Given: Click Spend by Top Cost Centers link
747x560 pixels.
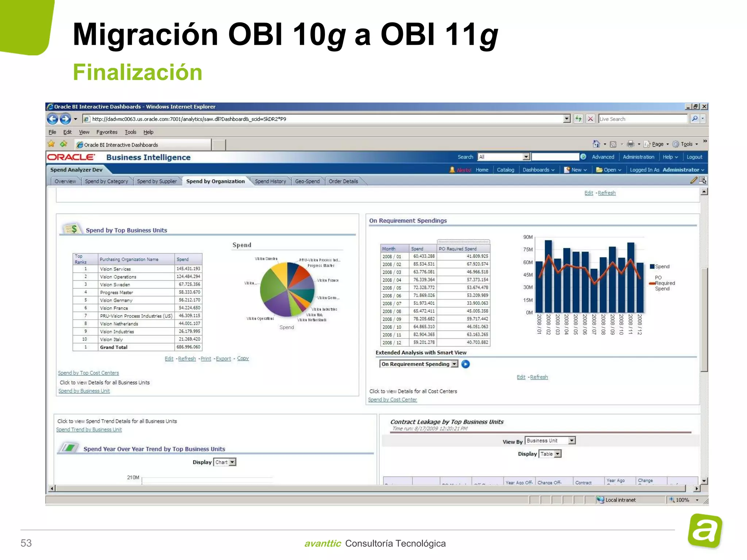Looking at the screenshot, I should point(88,373).
